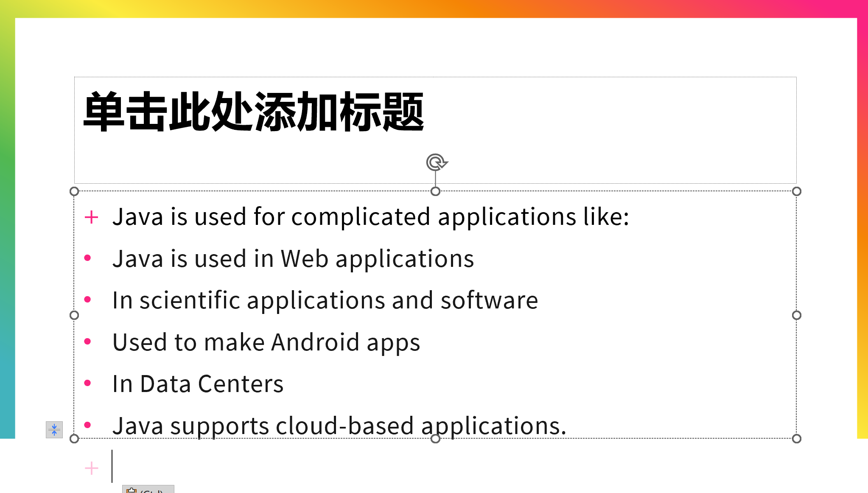Click the pink plus bullet of first line
Image resolution: width=868 pixels, height=493 pixels.
[x=91, y=217]
